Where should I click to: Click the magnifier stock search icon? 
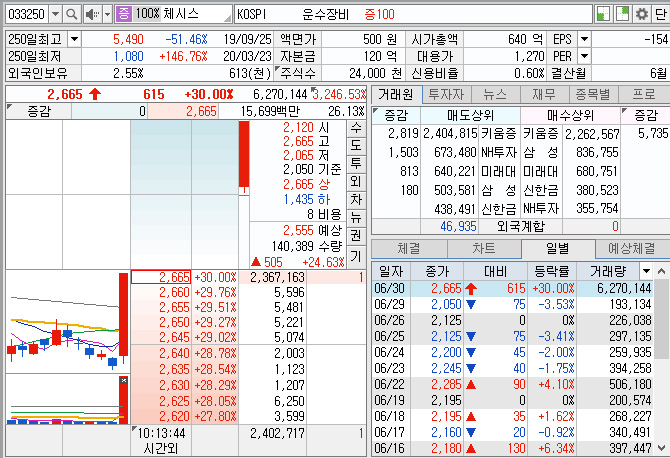pos(71,15)
